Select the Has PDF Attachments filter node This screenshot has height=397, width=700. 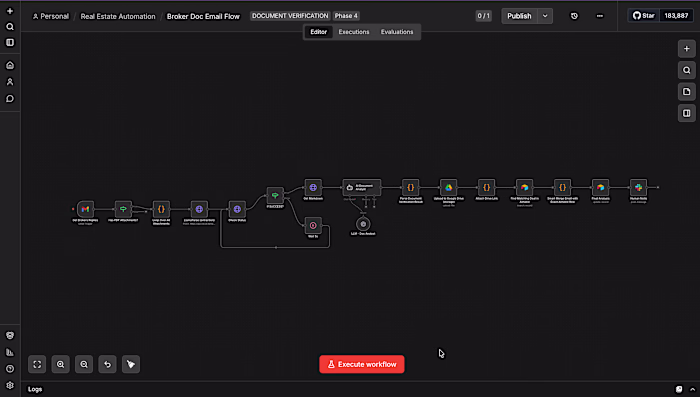[123, 209]
